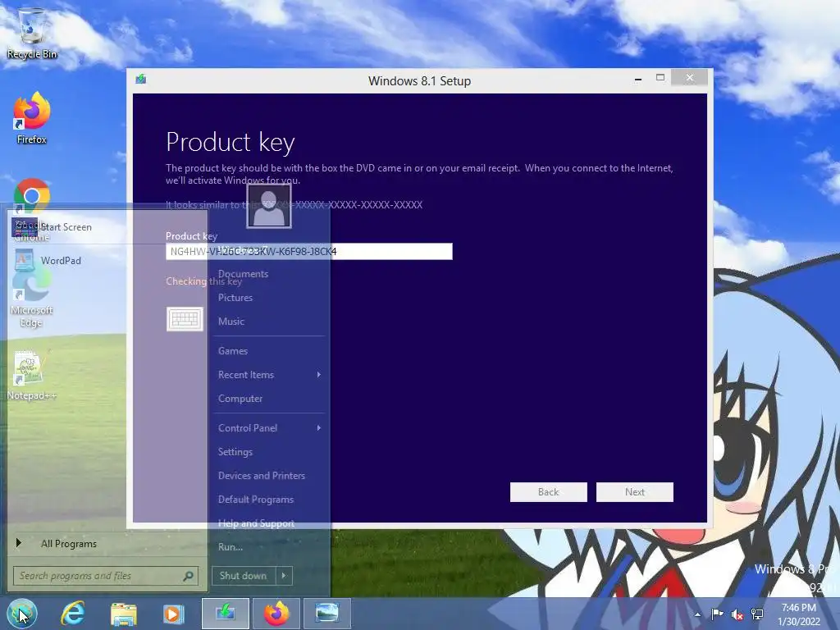Screen dimensions: 840x630
Task: Launch Firefox from desktop shortcut
Action: coord(32,118)
